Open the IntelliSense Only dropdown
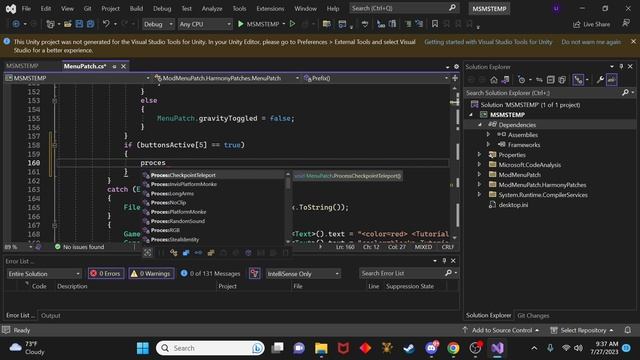 pyautogui.click(x=303, y=273)
